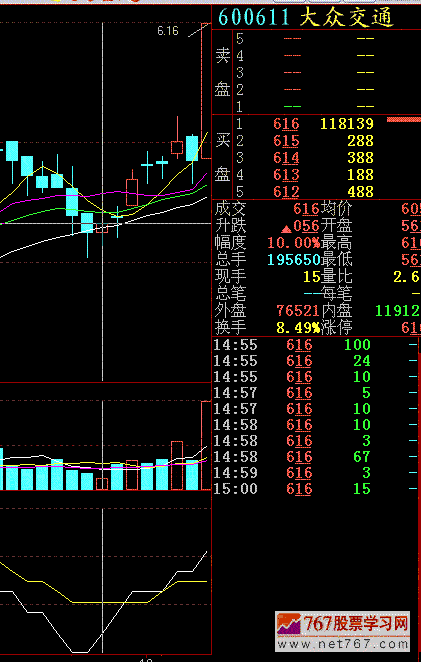Select the 600611 大众交通 stock title
This screenshot has height=662, width=421.
pyautogui.click(x=306, y=18)
